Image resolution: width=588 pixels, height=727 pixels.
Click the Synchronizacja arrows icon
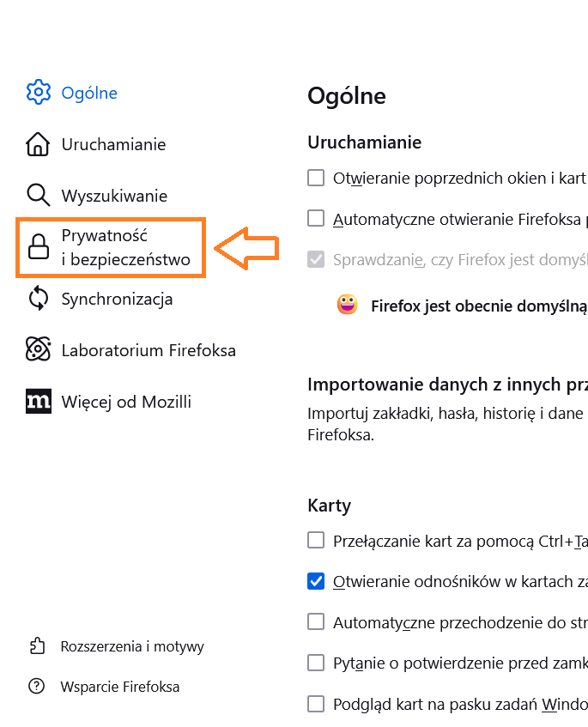tap(38, 299)
